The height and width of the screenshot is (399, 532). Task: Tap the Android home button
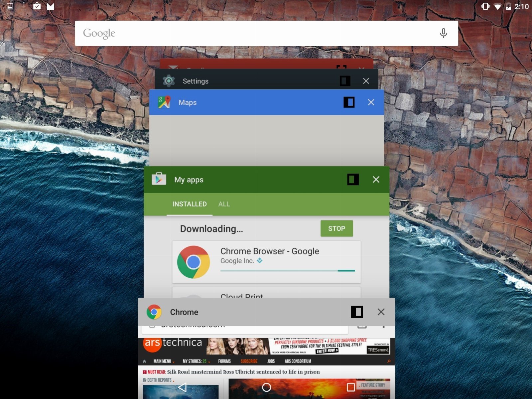click(x=267, y=387)
